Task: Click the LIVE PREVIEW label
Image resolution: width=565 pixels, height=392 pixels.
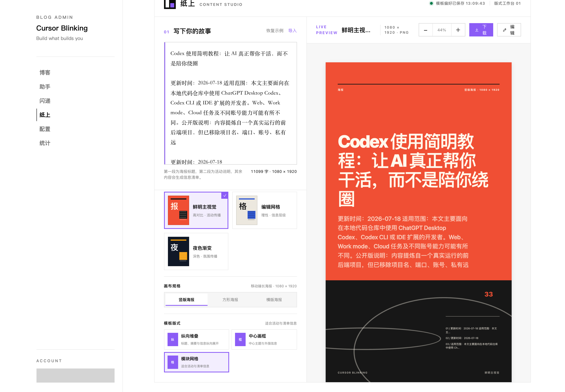Action: (326, 30)
